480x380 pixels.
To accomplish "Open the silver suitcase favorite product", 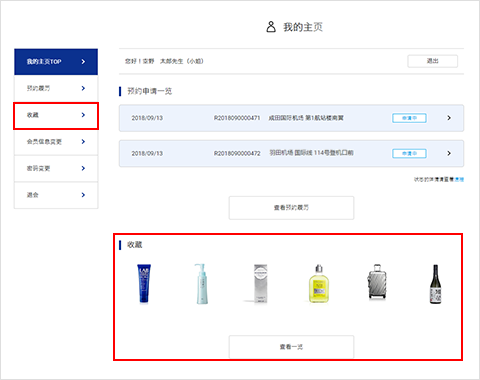I will 377,282.
